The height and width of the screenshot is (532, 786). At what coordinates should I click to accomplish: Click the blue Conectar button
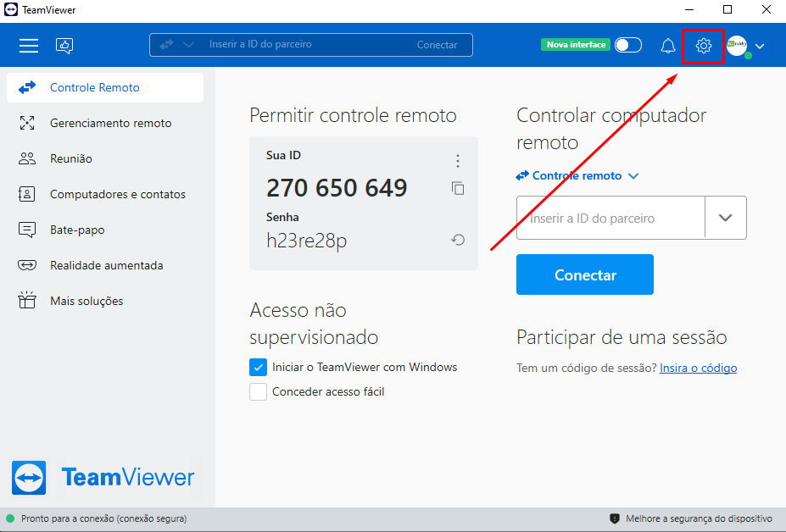click(585, 274)
